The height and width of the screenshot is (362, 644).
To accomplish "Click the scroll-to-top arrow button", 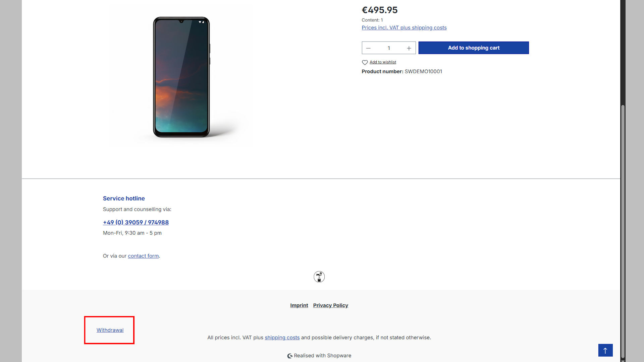I will coord(605,350).
